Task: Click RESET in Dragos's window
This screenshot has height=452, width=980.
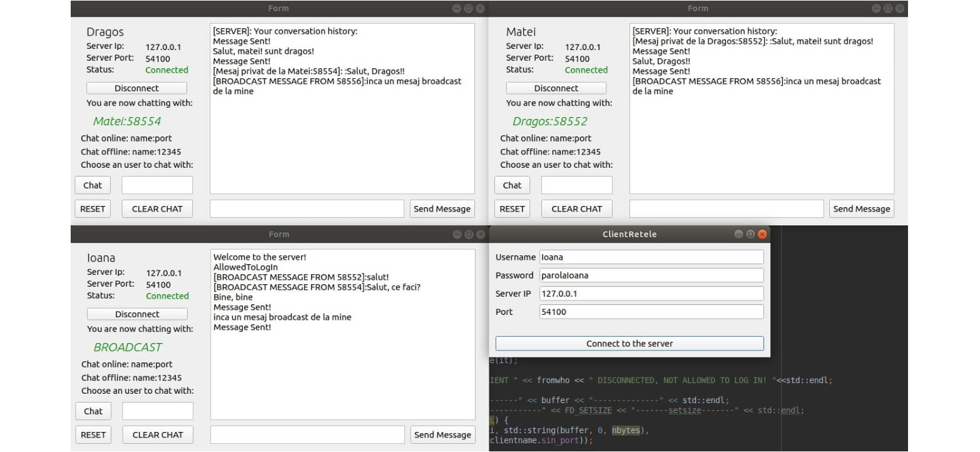Action: click(92, 208)
